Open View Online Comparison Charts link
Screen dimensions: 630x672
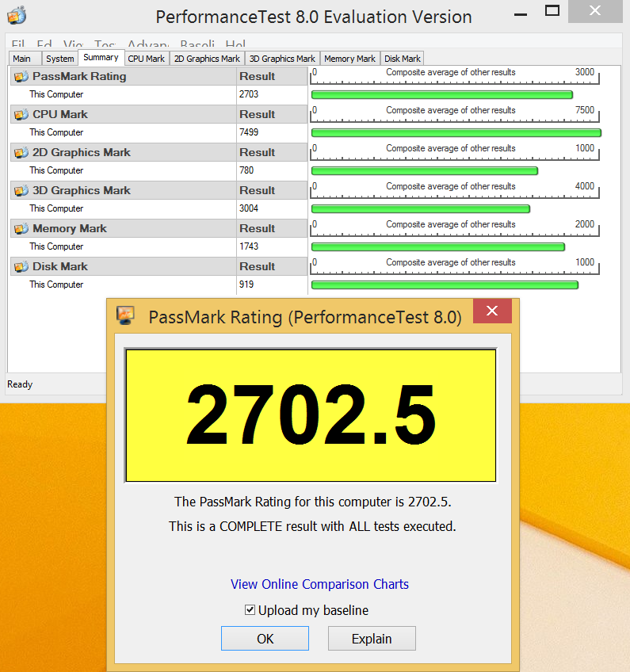319,584
